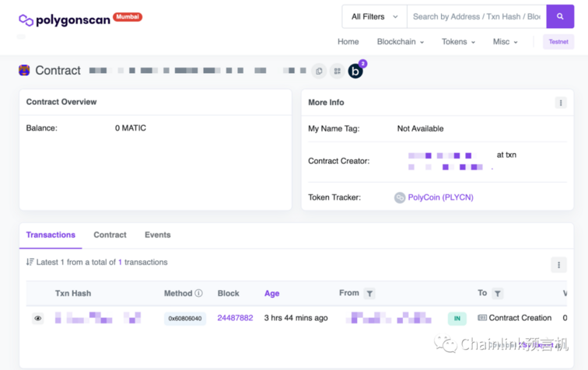Click the Mumbai network badge
The height and width of the screenshot is (370, 588).
pos(128,17)
